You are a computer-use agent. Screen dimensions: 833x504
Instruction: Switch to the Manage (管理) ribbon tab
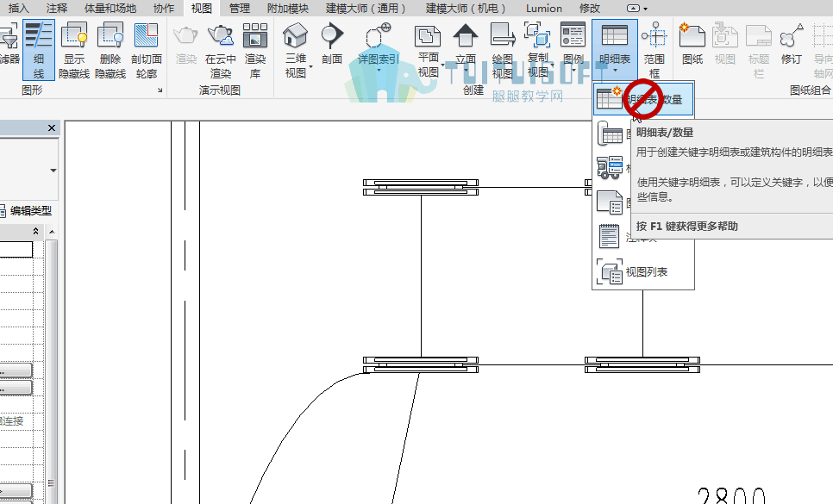[x=239, y=8]
